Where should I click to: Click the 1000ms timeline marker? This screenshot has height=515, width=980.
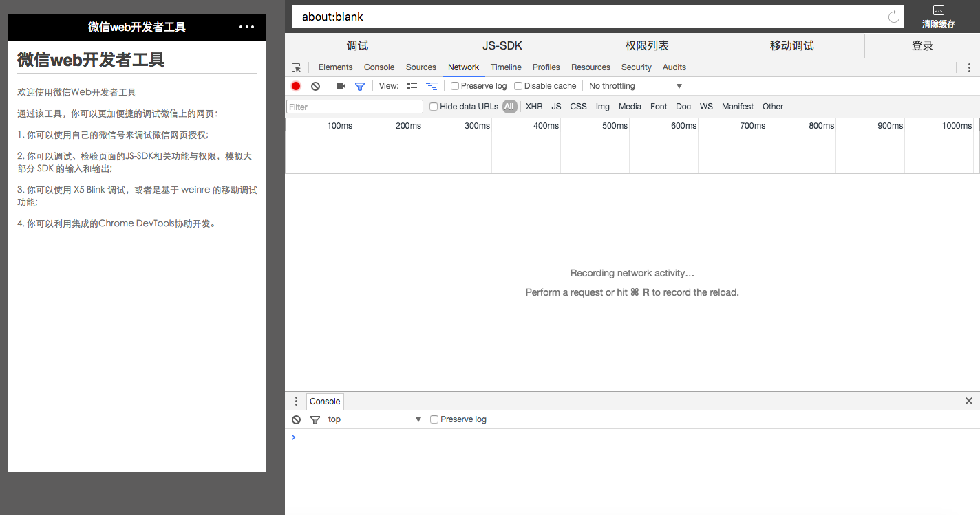[x=957, y=126]
